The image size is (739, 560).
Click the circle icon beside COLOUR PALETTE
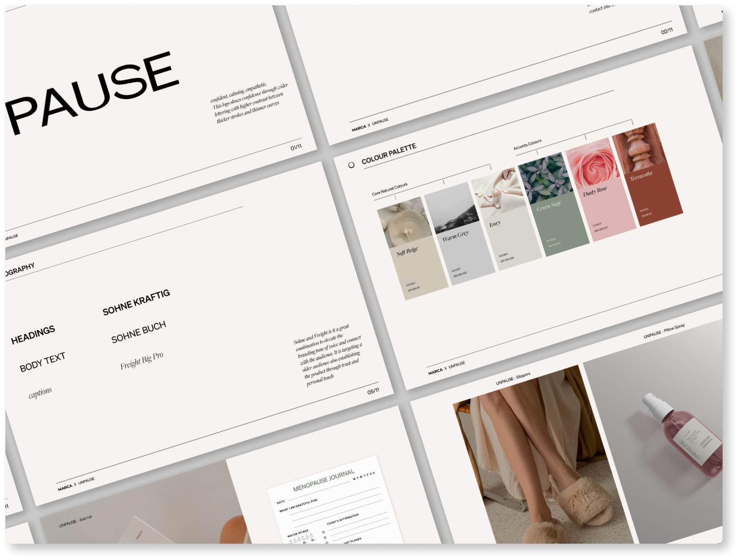(351, 165)
